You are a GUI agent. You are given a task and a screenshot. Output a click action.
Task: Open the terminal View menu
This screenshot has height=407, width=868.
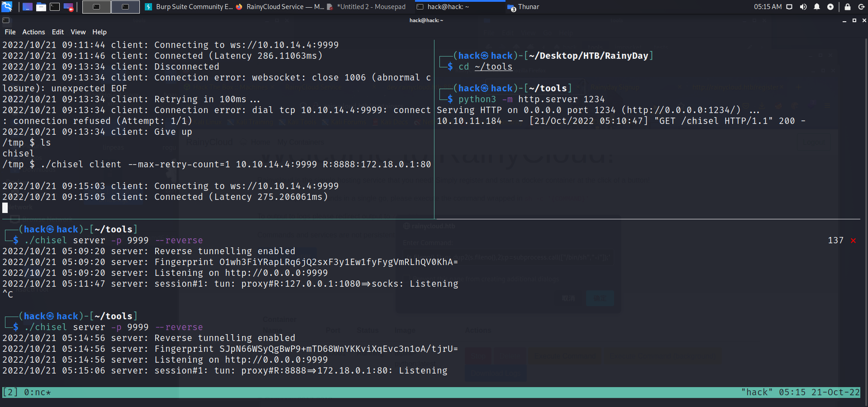click(x=78, y=32)
